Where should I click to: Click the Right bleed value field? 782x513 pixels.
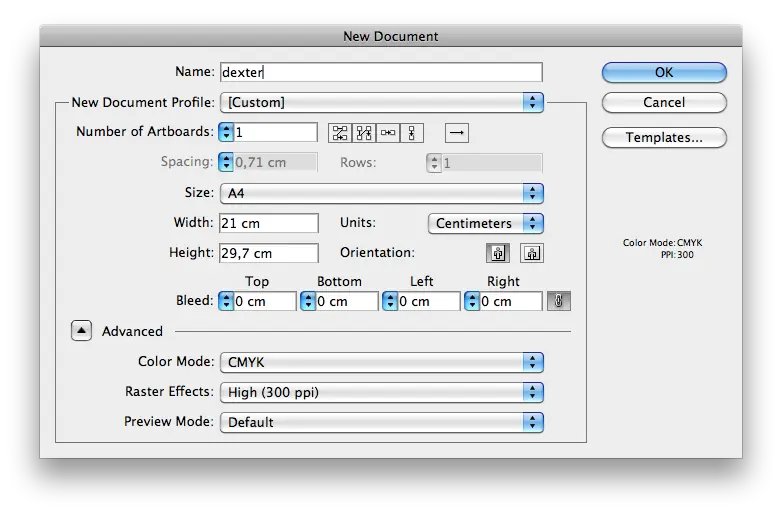coord(511,302)
